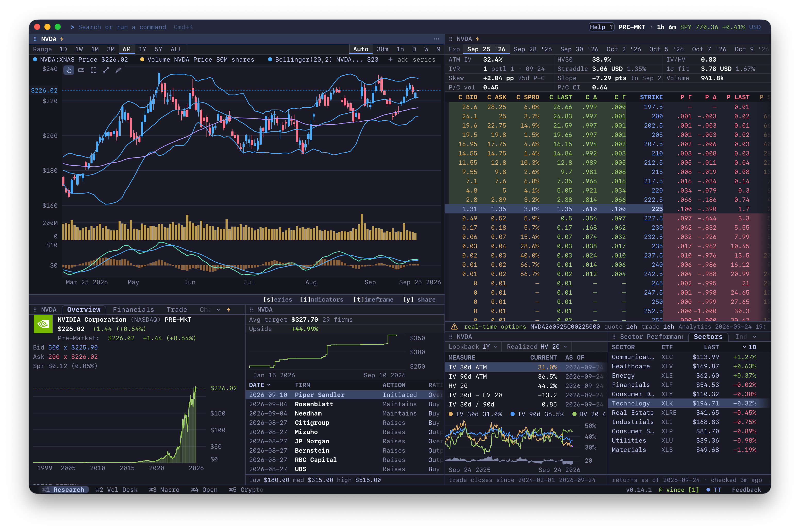Grab the chart panel drag handle dots
The image size is (800, 532).
tap(35, 39)
